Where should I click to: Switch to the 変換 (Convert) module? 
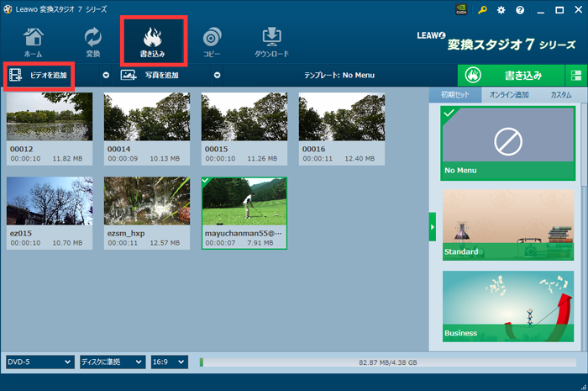[x=93, y=42]
